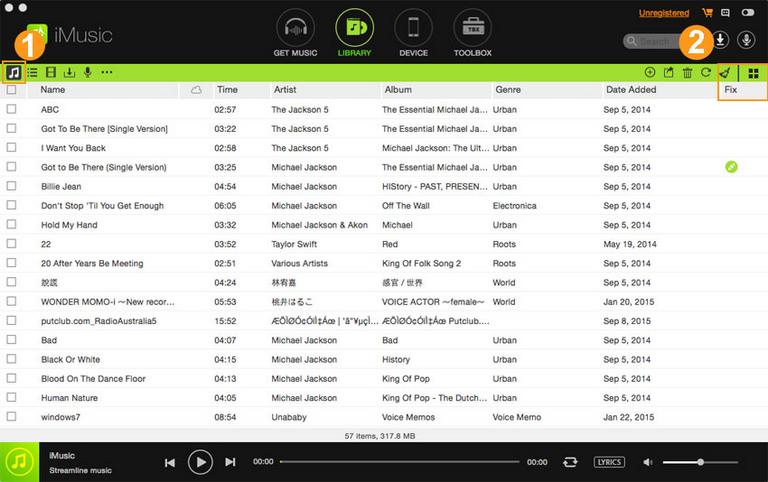Select the song Blood On The Dance Floor
Viewport: 768px width, 482px height.
click(93, 379)
